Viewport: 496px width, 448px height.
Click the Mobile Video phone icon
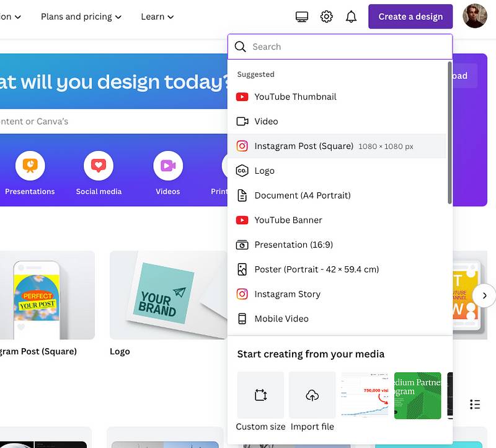(x=242, y=319)
